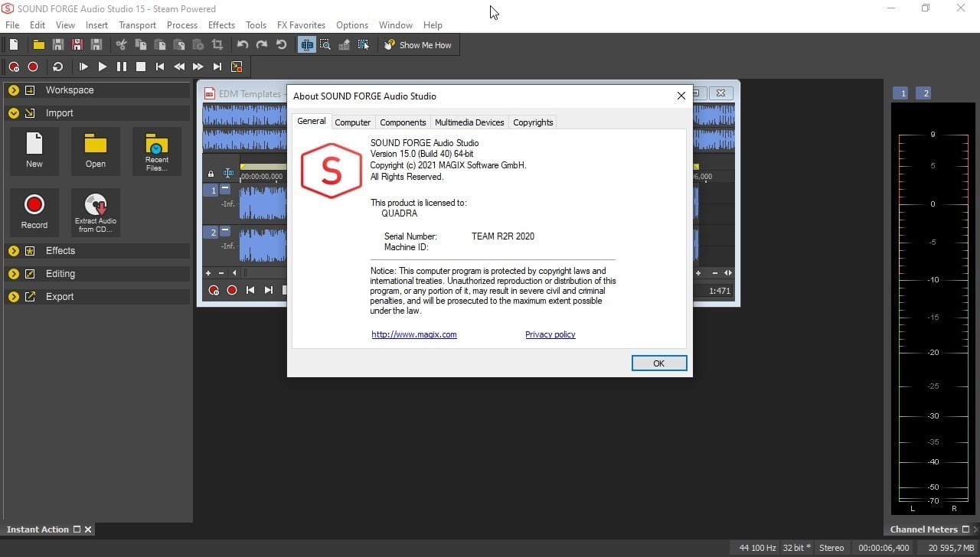Viewport: 980px width, 557px height.
Task: Click the Undo arrow in the toolbar
Action: click(x=243, y=45)
